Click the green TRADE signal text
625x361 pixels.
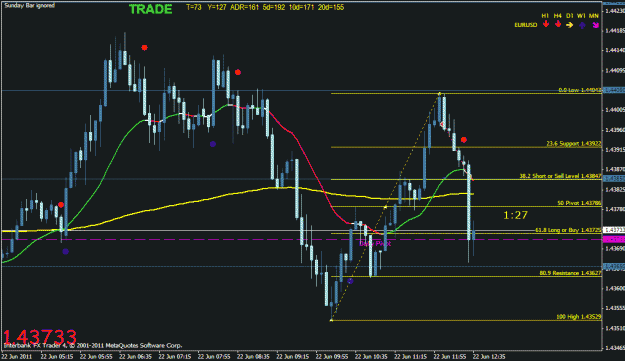(151, 9)
